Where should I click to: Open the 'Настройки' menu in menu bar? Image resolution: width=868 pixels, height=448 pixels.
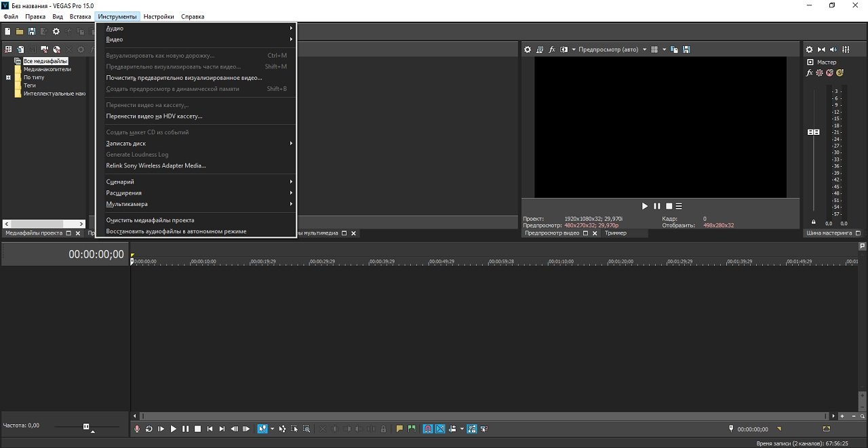(158, 16)
